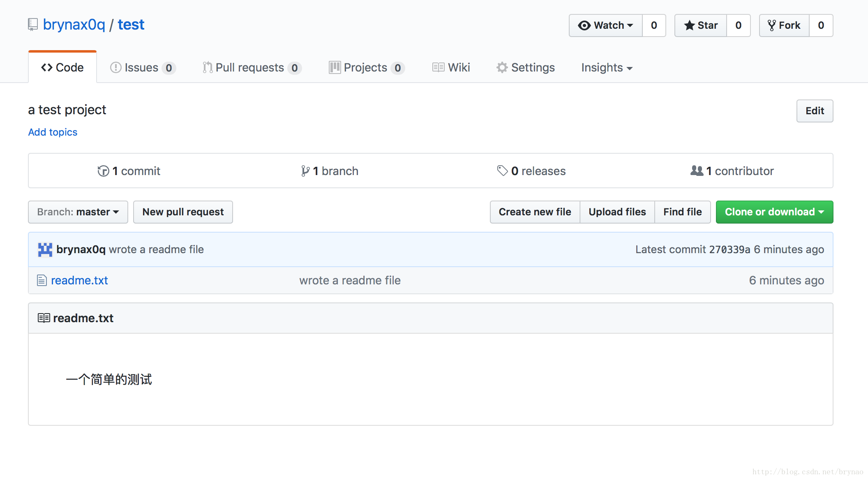Open the Settings tab
This screenshot has height=480, width=868.
[x=526, y=67]
